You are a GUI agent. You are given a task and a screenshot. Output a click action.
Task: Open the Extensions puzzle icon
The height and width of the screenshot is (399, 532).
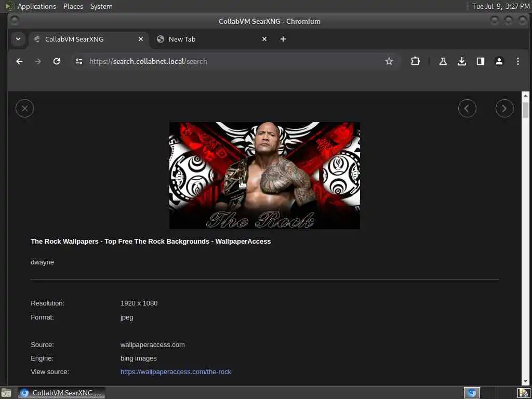tap(415, 61)
